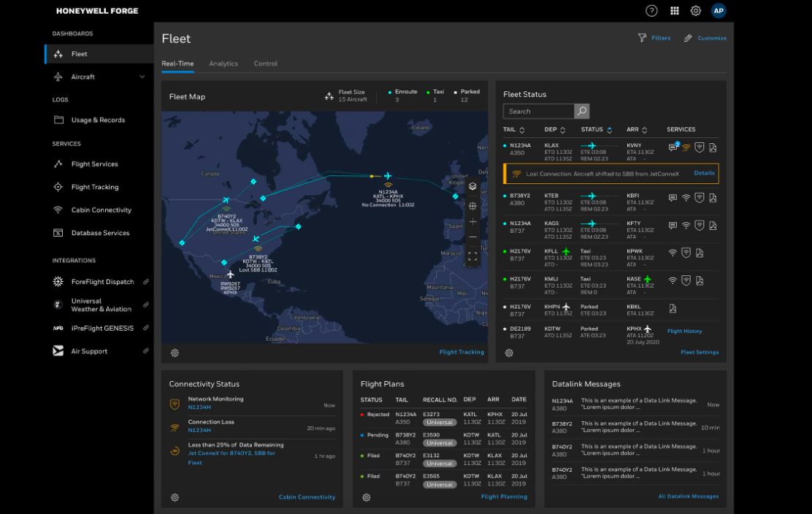The image size is (812, 514).
Task: Open the apps grid icon in header
Action: (x=674, y=11)
